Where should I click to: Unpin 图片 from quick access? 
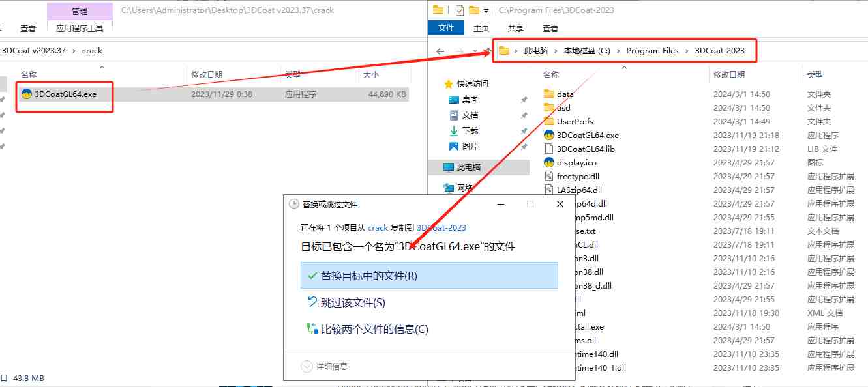tap(525, 146)
